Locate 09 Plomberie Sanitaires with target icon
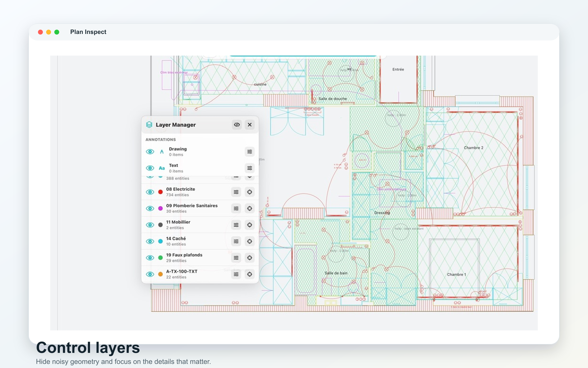This screenshot has height=368, width=588. tap(249, 208)
